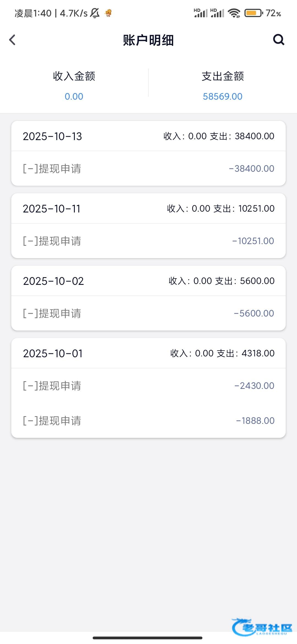Open the -2430.00 withdrawal request record
297x644 pixels.
click(x=148, y=386)
